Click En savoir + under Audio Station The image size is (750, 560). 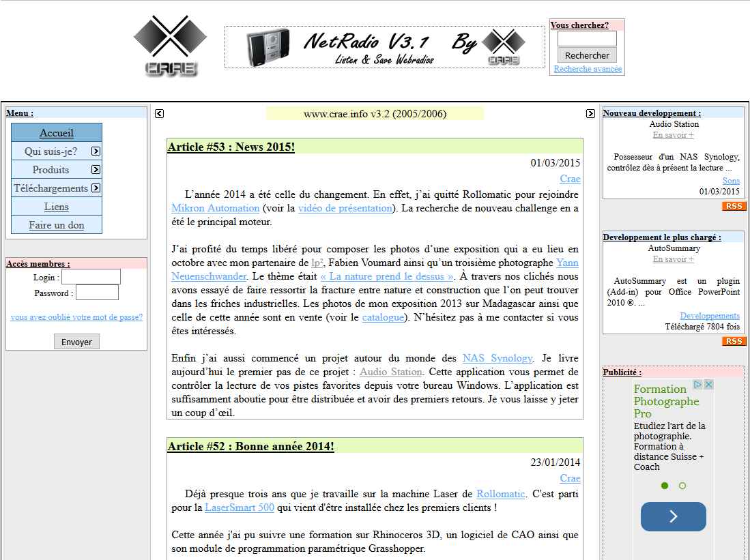click(x=674, y=135)
